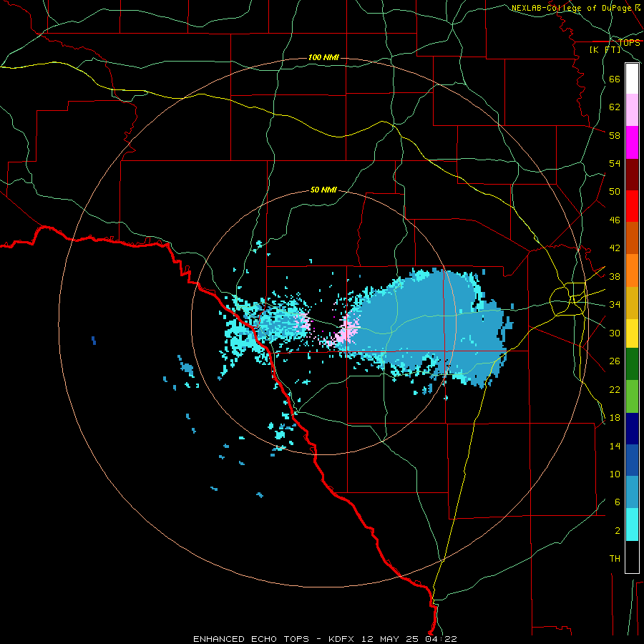Click the "14" legend value
The image size is (644, 644).
(x=615, y=446)
